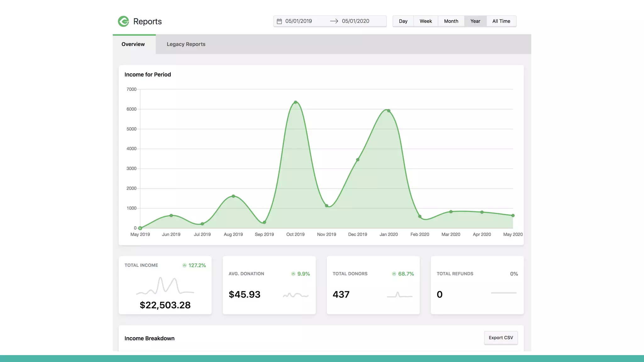Click the start date 05/01/2019 field
The height and width of the screenshot is (362, 644).
(x=299, y=21)
